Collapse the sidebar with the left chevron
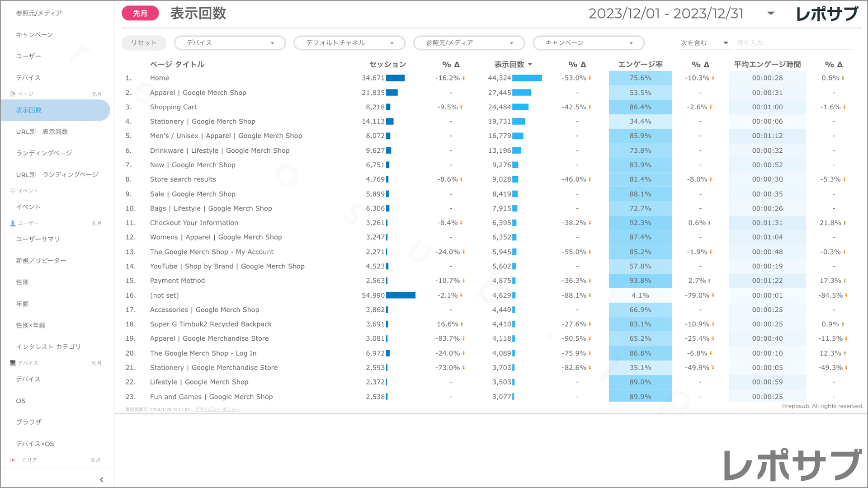Viewport: 868px width, 488px height. (101, 480)
